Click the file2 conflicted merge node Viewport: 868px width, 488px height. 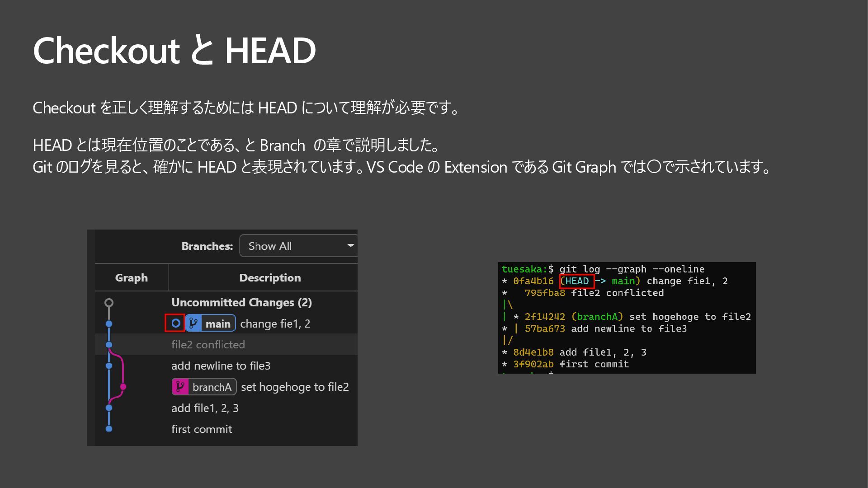coord(109,345)
